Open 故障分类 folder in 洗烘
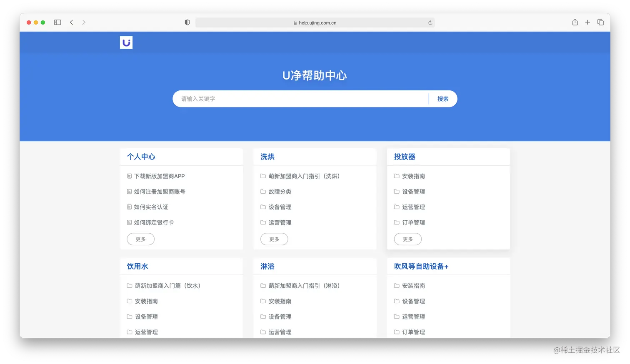This screenshot has height=364, width=630. coord(280,192)
